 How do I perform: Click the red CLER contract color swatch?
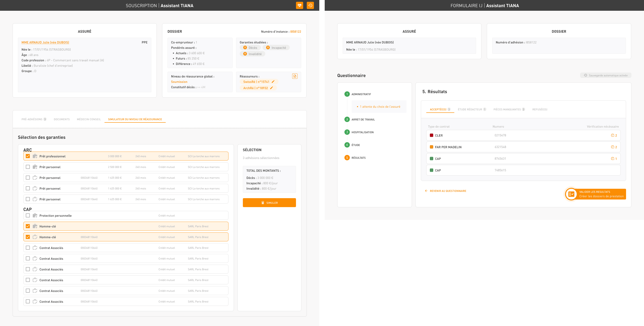click(x=431, y=135)
